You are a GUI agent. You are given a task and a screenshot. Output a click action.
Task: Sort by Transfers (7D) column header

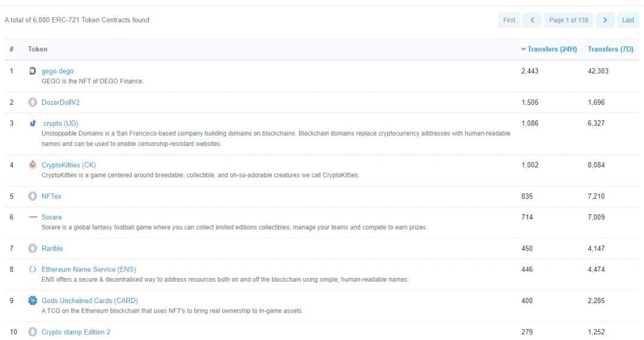tap(610, 49)
